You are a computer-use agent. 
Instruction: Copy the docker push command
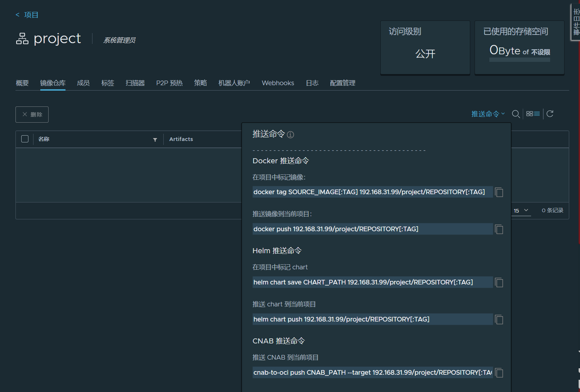coord(499,229)
